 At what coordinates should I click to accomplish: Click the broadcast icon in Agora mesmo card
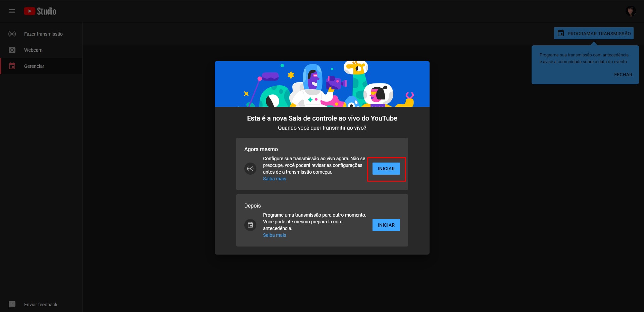click(250, 169)
